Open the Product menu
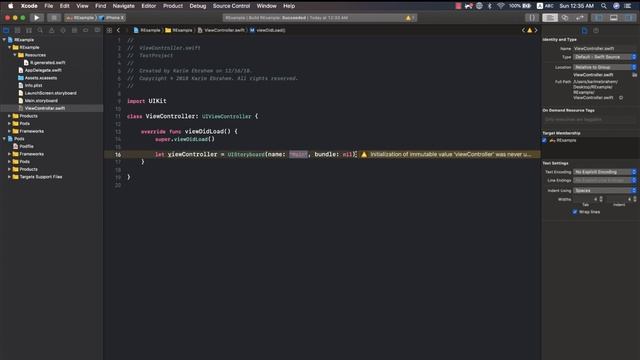640x360 pixels. click(x=173, y=6)
